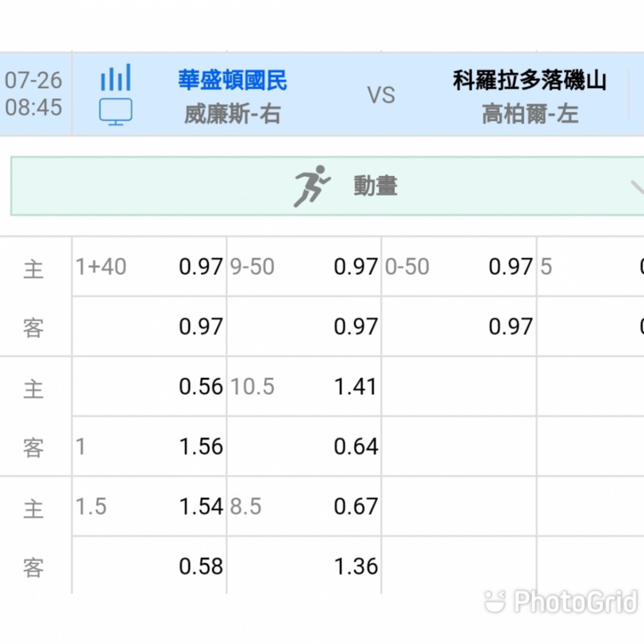644x644 pixels.
Task: Select away odds 0.97 under 0-50 line
Action: click(x=511, y=327)
